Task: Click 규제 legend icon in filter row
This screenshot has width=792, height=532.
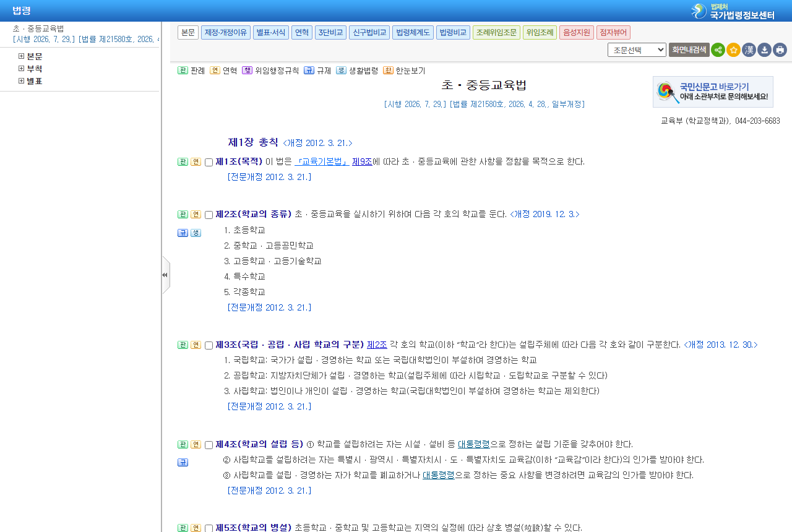Action: click(309, 71)
